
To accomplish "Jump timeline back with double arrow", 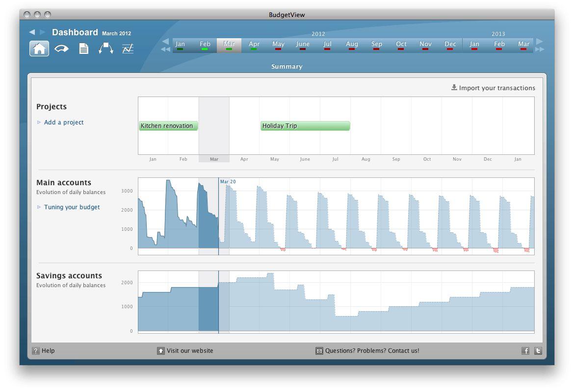I will click(x=165, y=49).
